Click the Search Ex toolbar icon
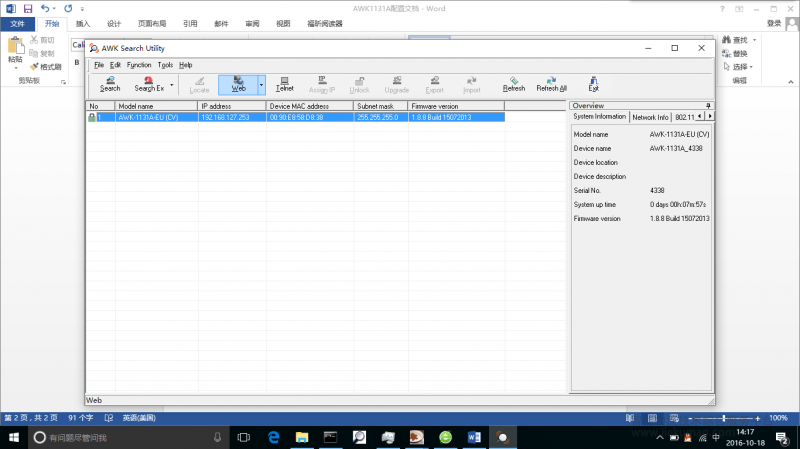 click(x=149, y=85)
